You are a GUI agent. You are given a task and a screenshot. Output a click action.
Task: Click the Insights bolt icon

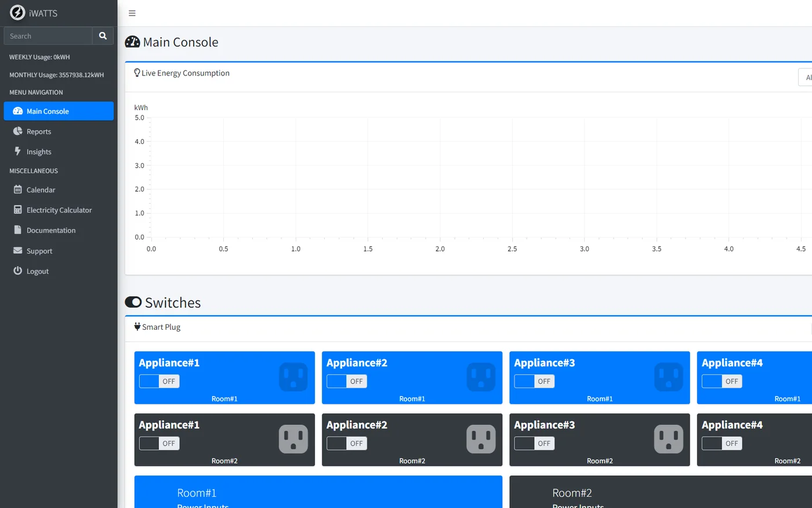point(17,152)
